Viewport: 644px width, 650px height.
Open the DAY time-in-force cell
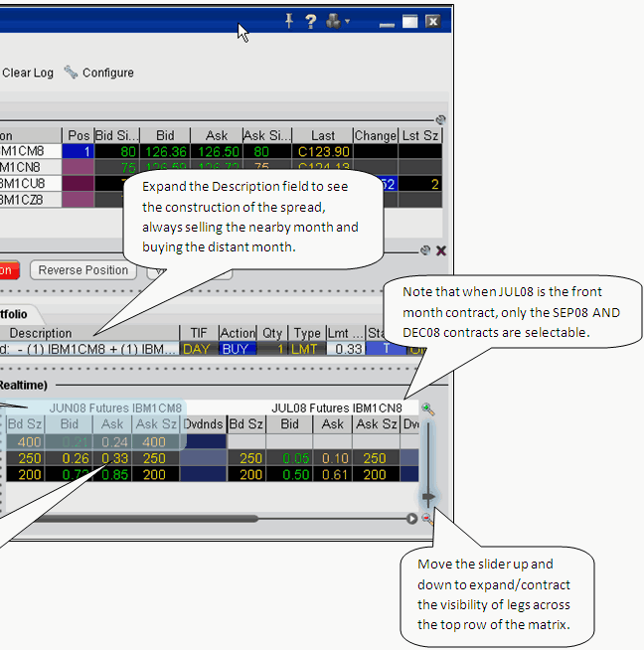tap(197, 349)
